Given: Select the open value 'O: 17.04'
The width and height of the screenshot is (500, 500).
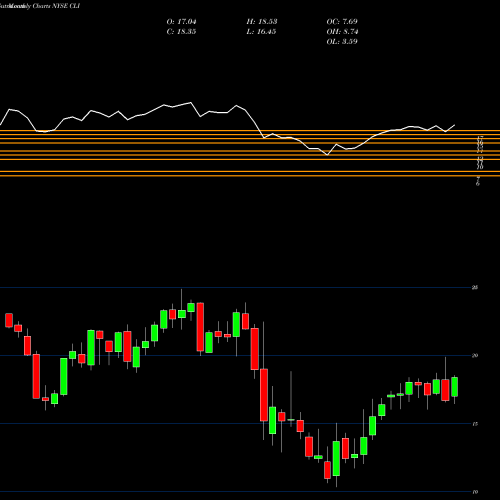Looking at the screenshot, I should pyautogui.click(x=181, y=22).
